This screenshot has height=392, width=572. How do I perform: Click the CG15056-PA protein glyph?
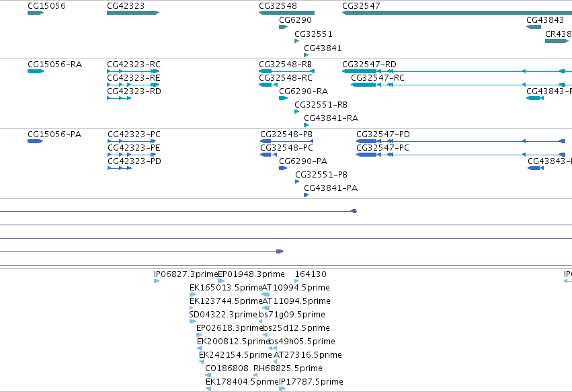36,141
